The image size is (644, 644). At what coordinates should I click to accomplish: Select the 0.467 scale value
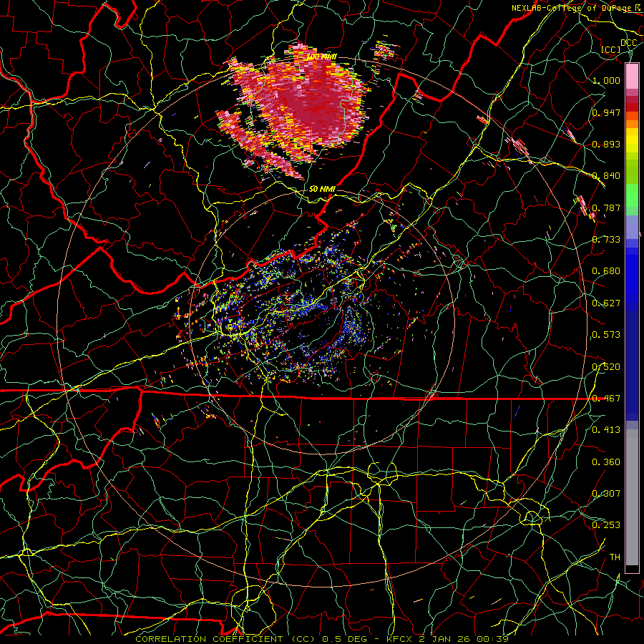[606, 399]
